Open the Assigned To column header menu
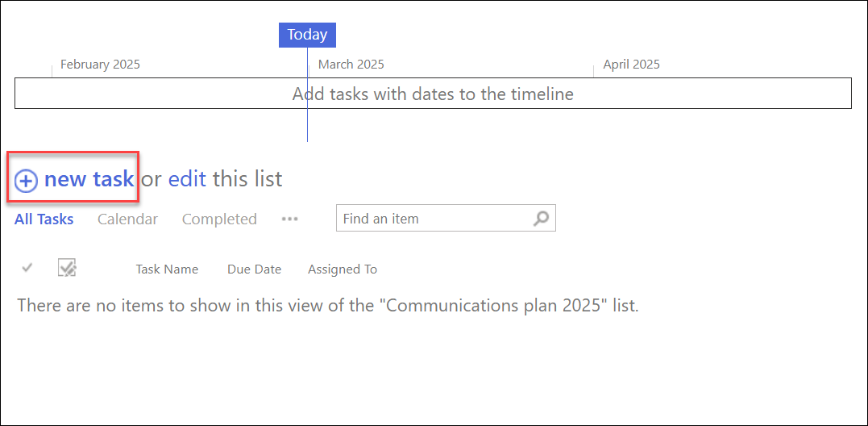 343,269
